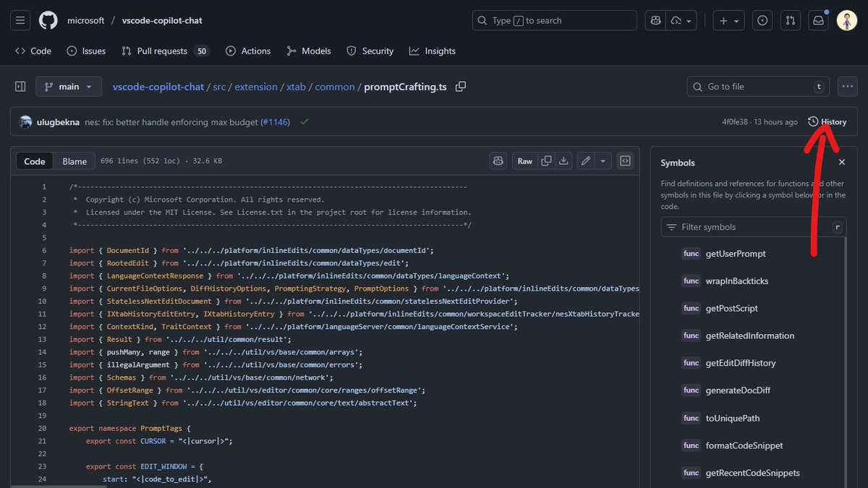868x488 pixels.
Task: Open the Copilot chat icon in header
Action: (656, 20)
